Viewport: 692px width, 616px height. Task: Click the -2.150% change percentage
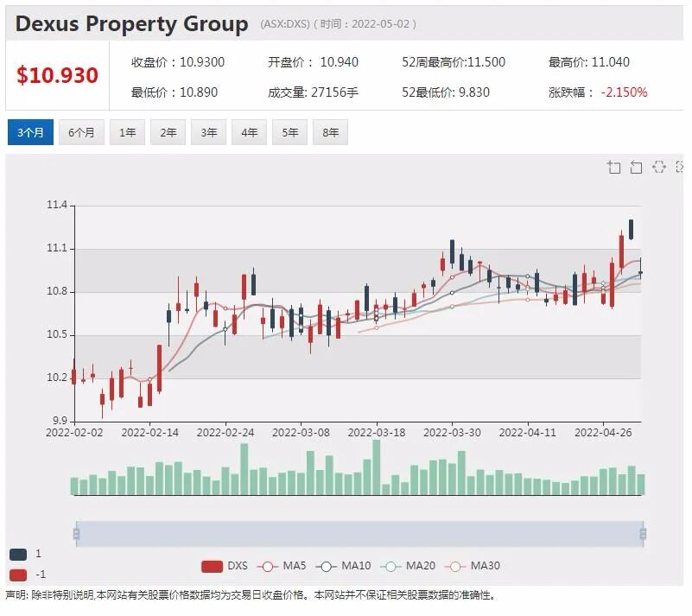pyautogui.click(x=624, y=92)
